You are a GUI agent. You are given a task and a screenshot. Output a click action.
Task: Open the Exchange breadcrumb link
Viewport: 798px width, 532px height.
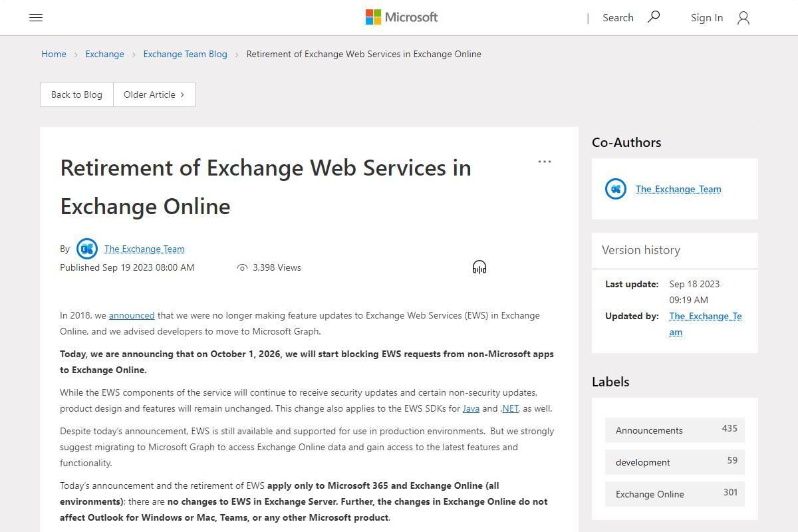(x=104, y=54)
